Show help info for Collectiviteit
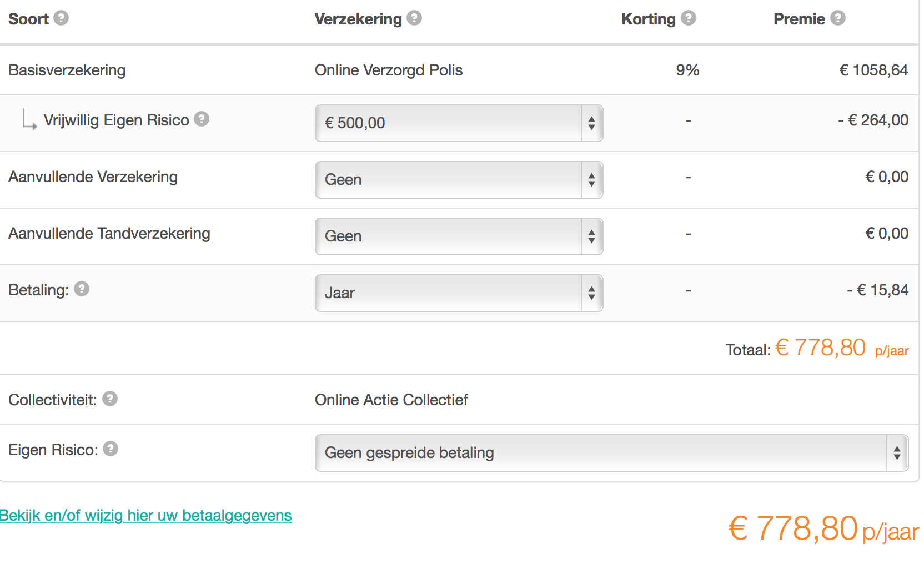The width and height of the screenshot is (924, 564). 110,399
